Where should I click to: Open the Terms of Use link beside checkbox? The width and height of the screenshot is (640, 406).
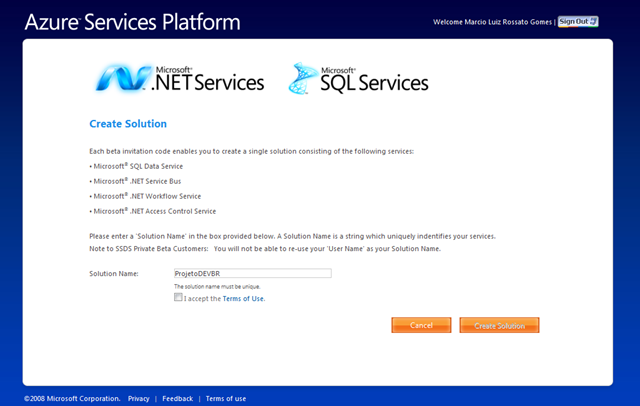click(x=244, y=299)
